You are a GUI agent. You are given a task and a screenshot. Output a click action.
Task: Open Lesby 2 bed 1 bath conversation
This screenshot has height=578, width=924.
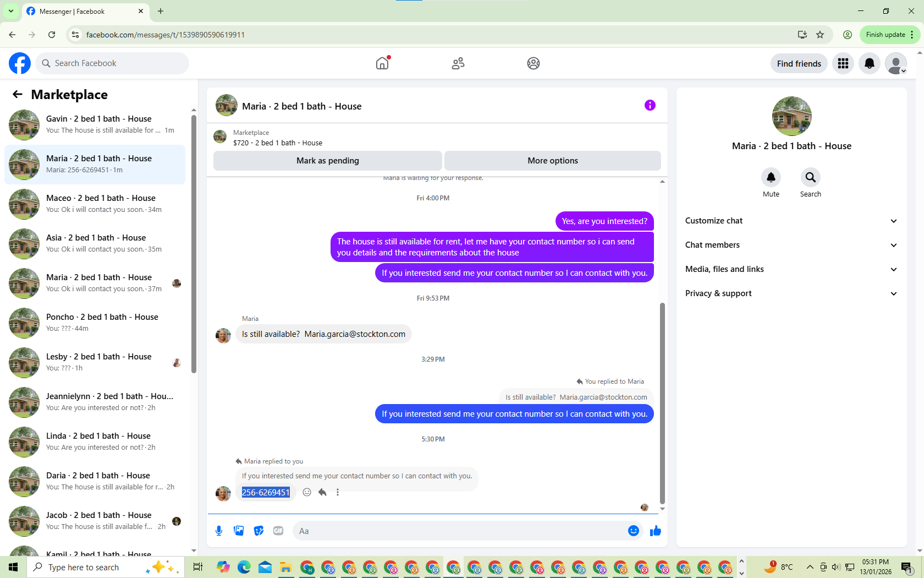point(95,363)
